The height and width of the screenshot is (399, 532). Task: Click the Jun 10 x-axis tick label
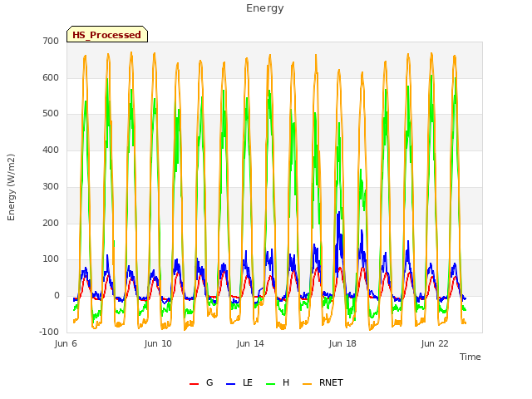(x=158, y=343)
